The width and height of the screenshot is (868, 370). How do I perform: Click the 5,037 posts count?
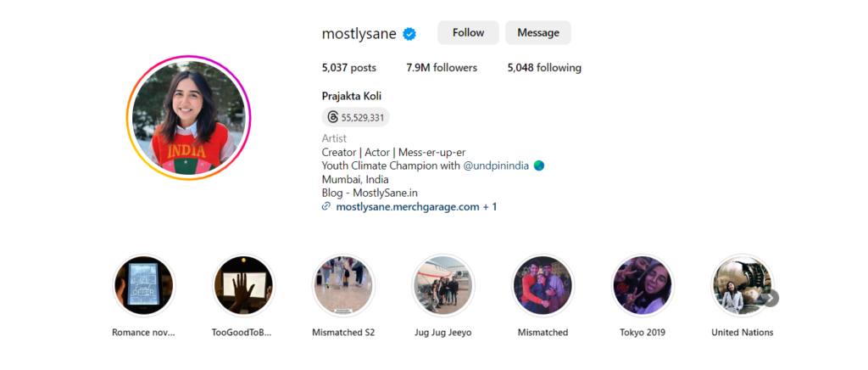point(348,68)
